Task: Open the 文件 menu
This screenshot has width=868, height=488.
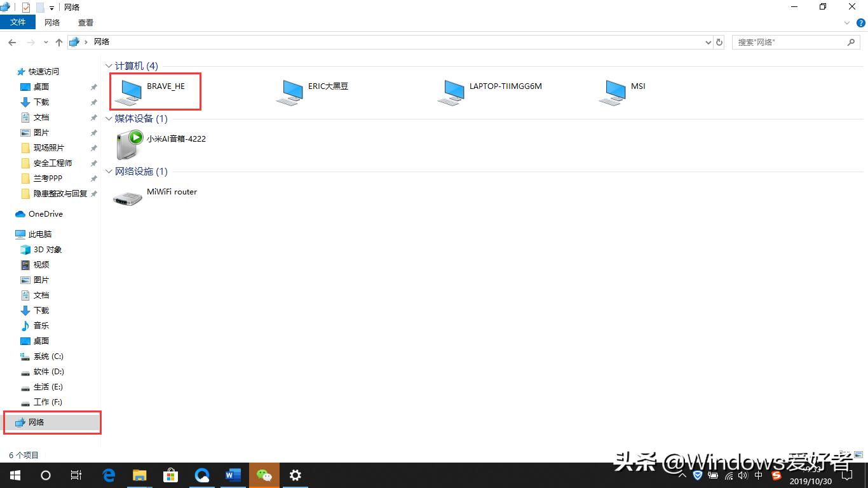Action: tap(18, 21)
